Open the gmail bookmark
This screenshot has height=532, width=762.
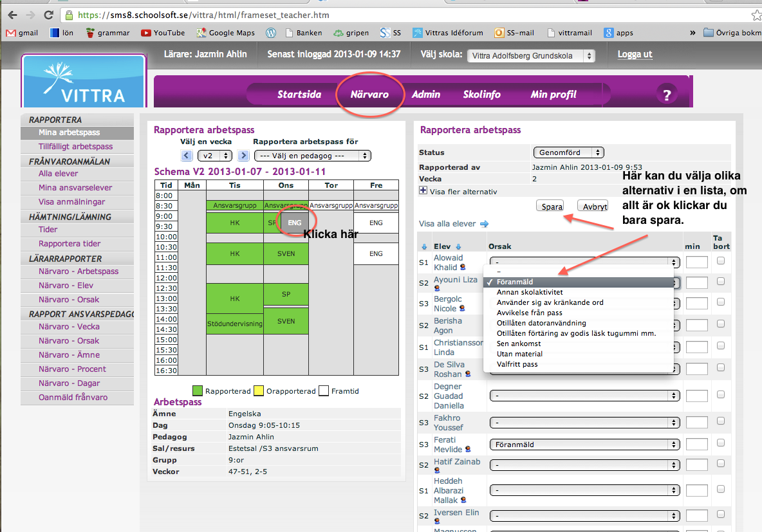tap(22, 33)
